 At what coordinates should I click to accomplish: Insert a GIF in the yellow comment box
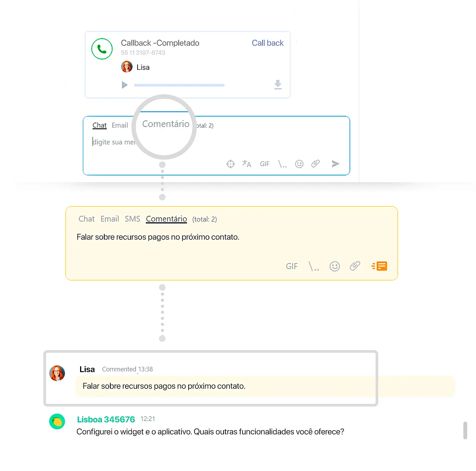292,266
